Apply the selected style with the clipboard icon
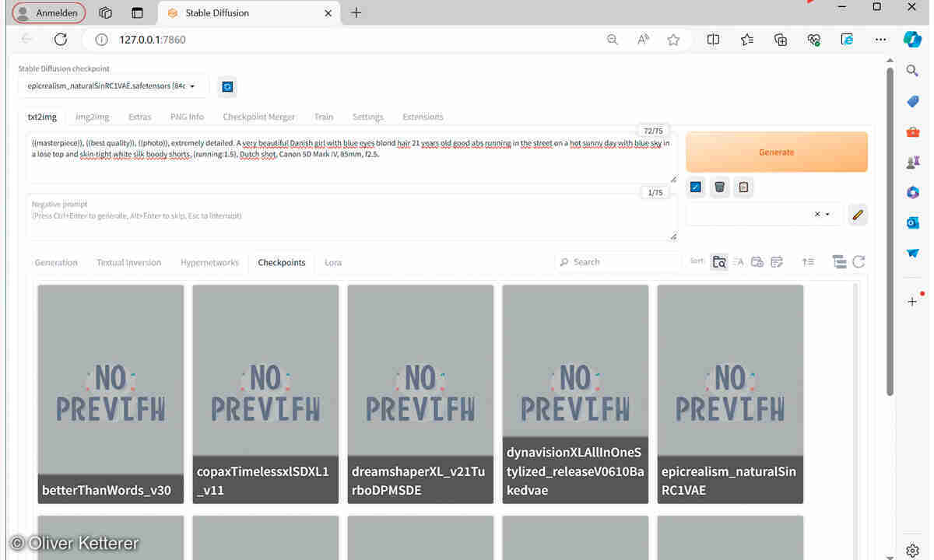This screenshot has width=934, height=560. click(x=743, y=187)
